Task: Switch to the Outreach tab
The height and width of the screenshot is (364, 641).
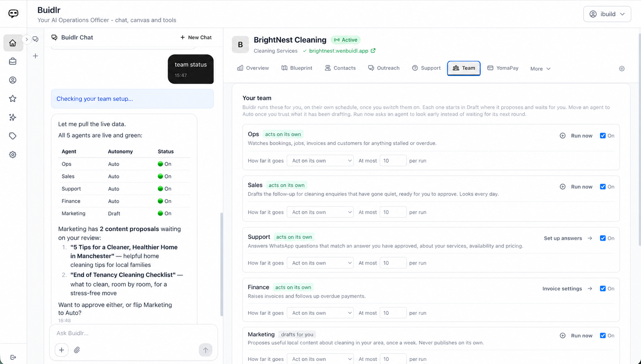Action: 384,68
